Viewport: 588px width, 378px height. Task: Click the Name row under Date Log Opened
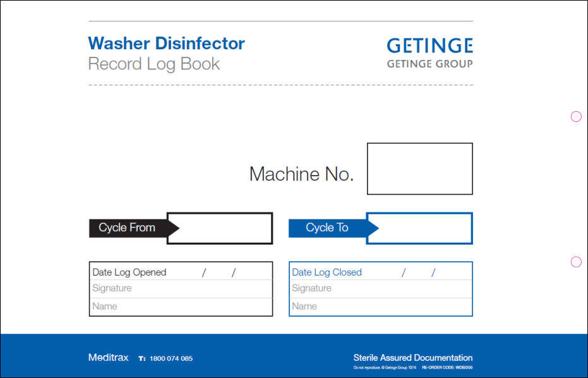(x=181, y=307)
